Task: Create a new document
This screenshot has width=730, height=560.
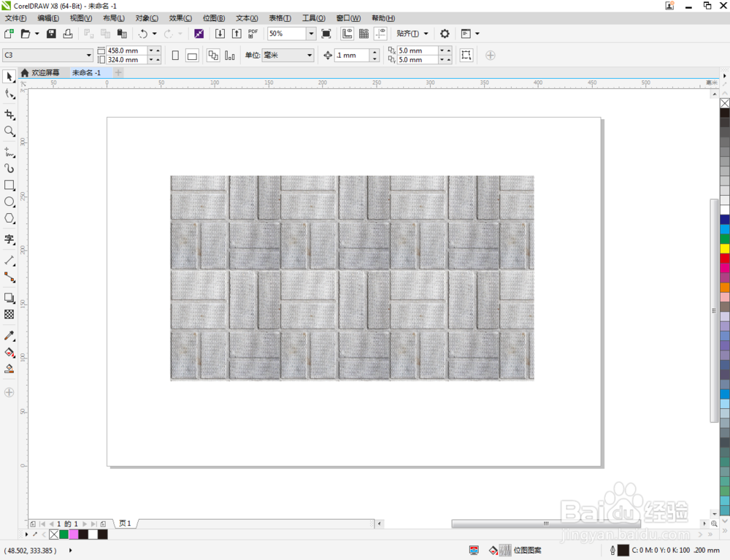Action: click(9, 34)
